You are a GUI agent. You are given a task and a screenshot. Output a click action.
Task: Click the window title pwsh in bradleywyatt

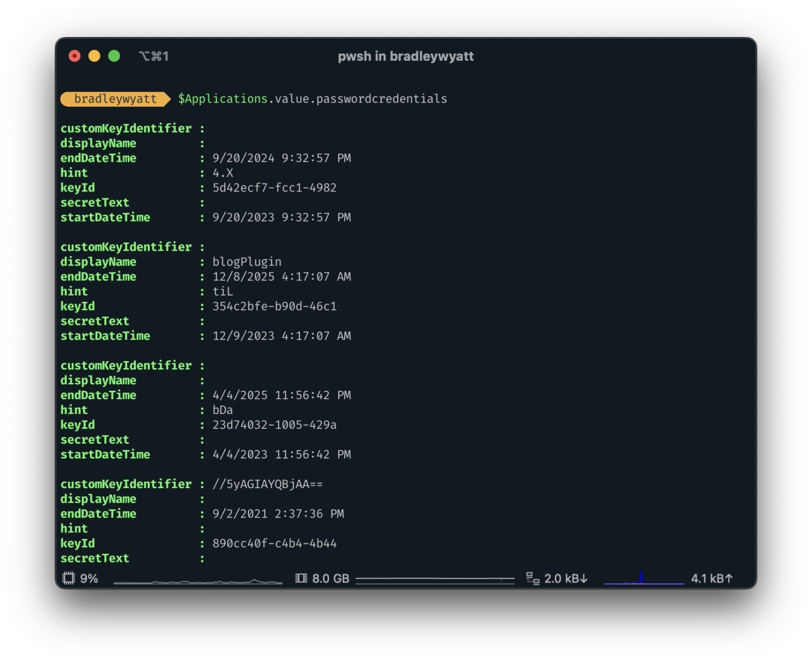pos(405,56)
